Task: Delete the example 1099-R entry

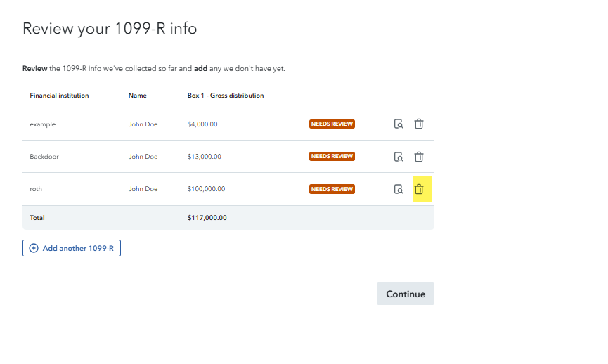Action: tap(419, 124)
